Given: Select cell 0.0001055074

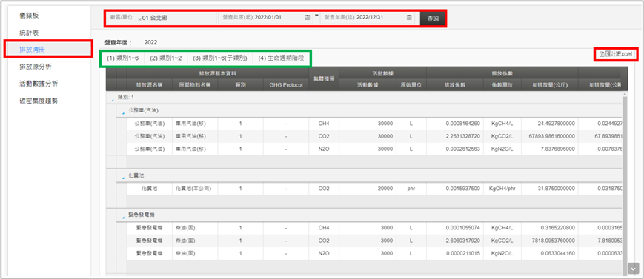Looking at the screenshot, I should click(x=463, y=228).
